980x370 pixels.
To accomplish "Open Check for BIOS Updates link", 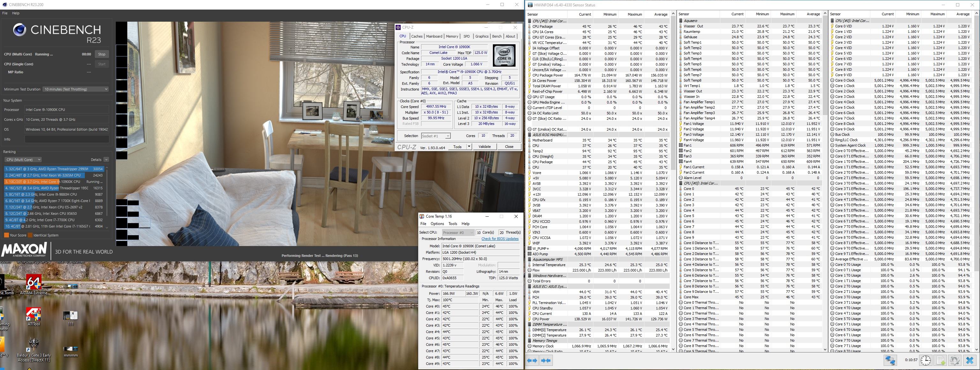I will click(500, 239).
